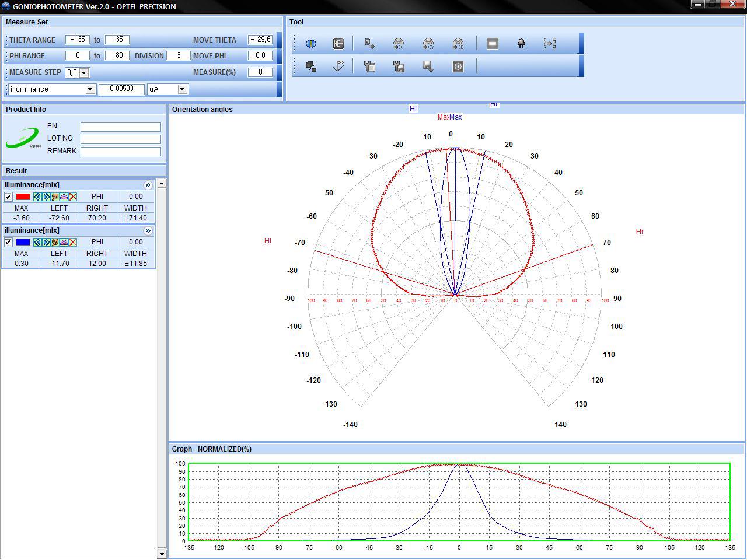The height and width of the screenshot is (560, 747).
Task: Start the XY scan icon
Action: click(428, 44)
